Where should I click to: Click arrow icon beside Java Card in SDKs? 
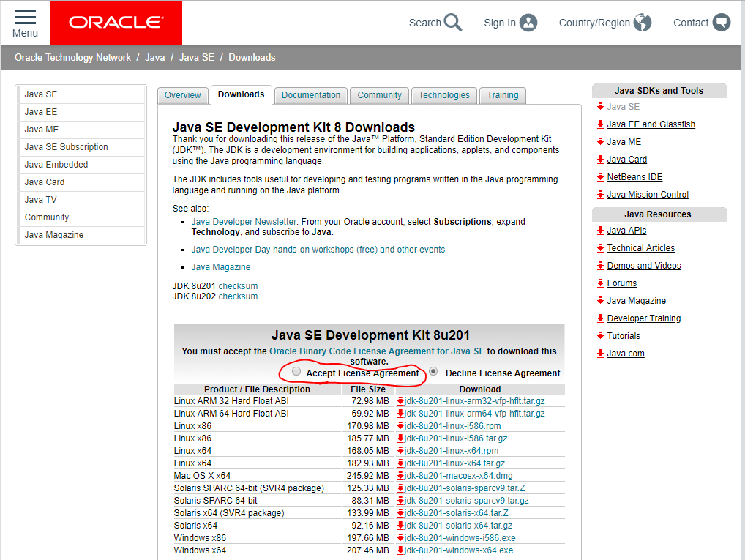coord(601,160)
